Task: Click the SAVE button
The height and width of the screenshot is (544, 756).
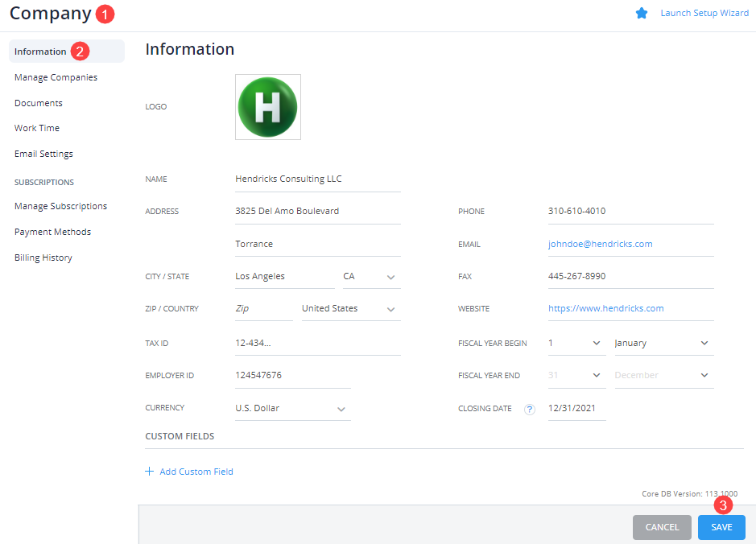Action: [x=721, y=527]
